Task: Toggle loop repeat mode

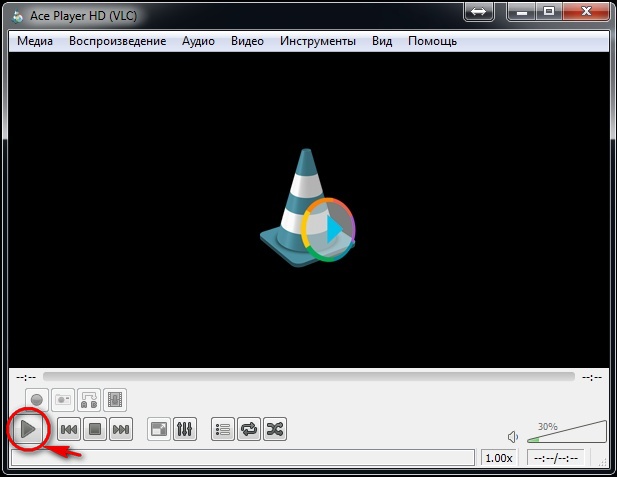Action: 249,429
